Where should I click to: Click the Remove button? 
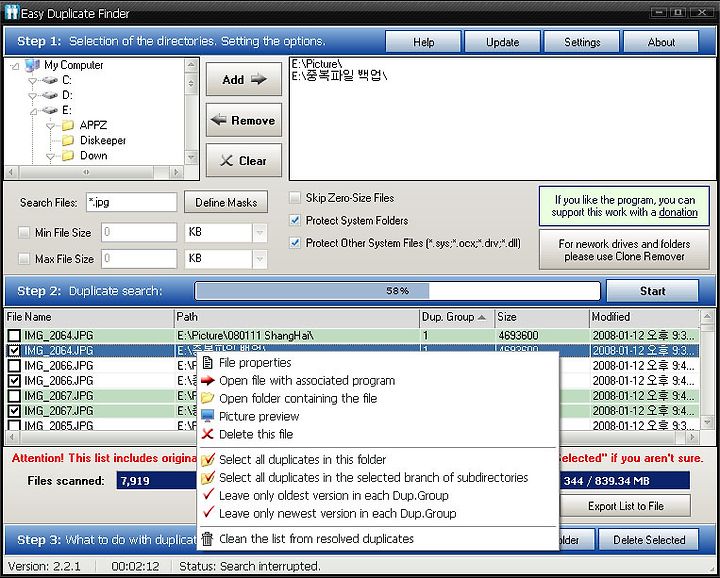(244, 120)
